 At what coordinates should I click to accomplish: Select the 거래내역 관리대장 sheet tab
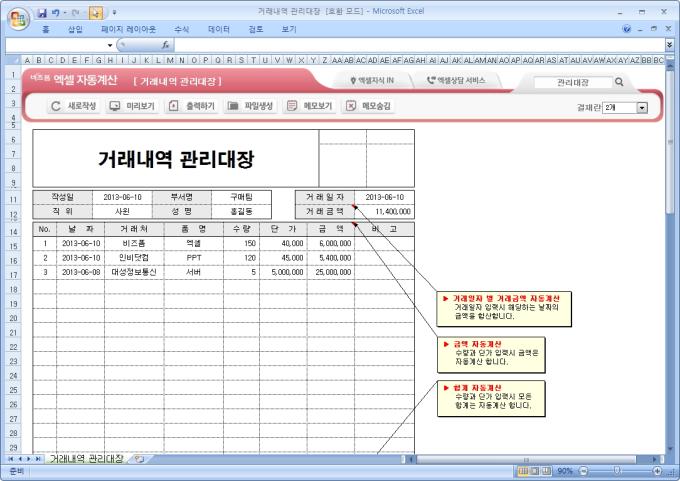pos(86,458)
